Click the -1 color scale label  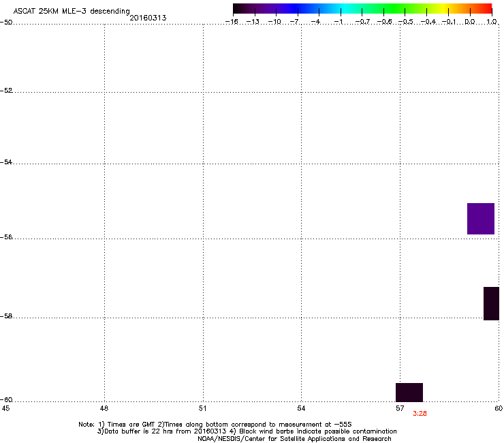338,22
